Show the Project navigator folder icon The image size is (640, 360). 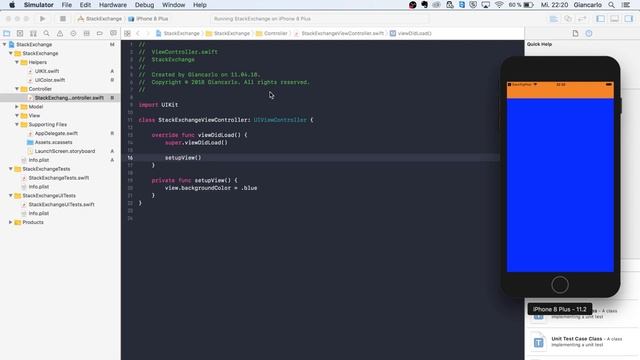pos(7,33)
